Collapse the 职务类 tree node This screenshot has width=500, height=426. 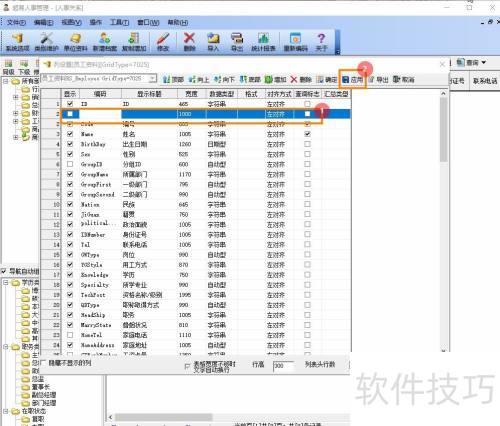[6, 347]
